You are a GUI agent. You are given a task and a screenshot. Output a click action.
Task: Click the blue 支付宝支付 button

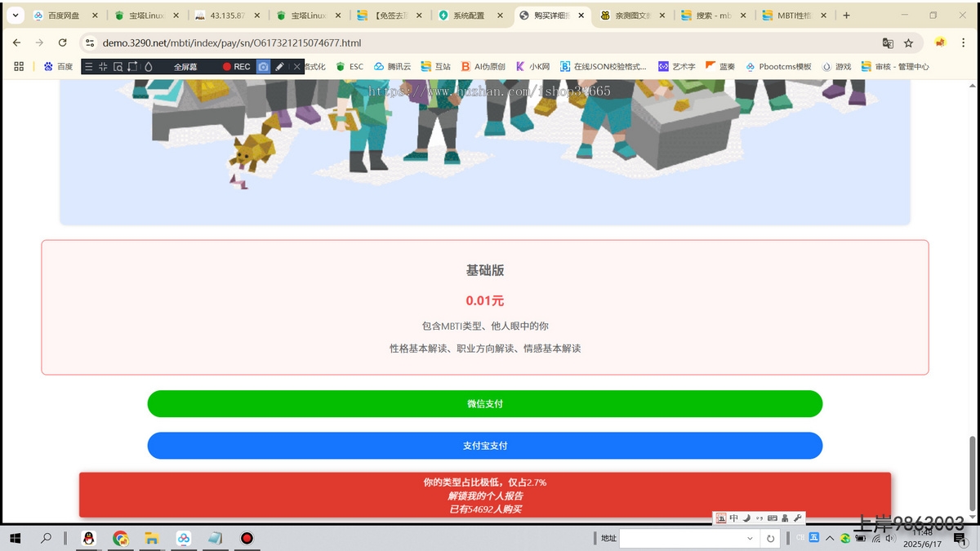pyautogui.click(x=484, y=446)
